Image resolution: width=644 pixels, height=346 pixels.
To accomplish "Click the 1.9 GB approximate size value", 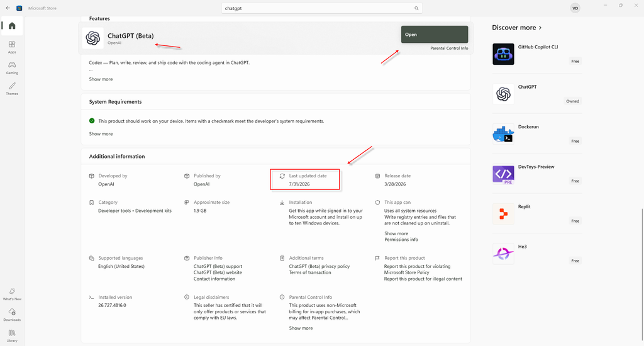I will point(200,211).
